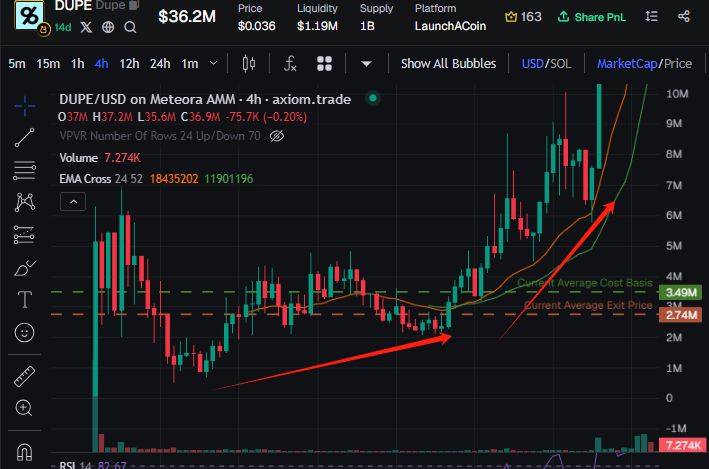Viewport: 709px width, 469px height.
Task: Open the emoji icons tool
Action: (x=24, y=333)
